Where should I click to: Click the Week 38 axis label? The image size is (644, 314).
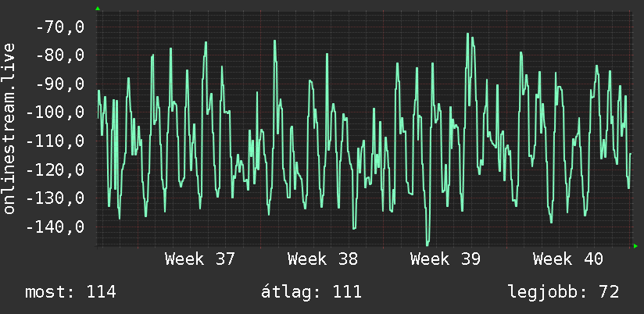[x=323, y=259]
